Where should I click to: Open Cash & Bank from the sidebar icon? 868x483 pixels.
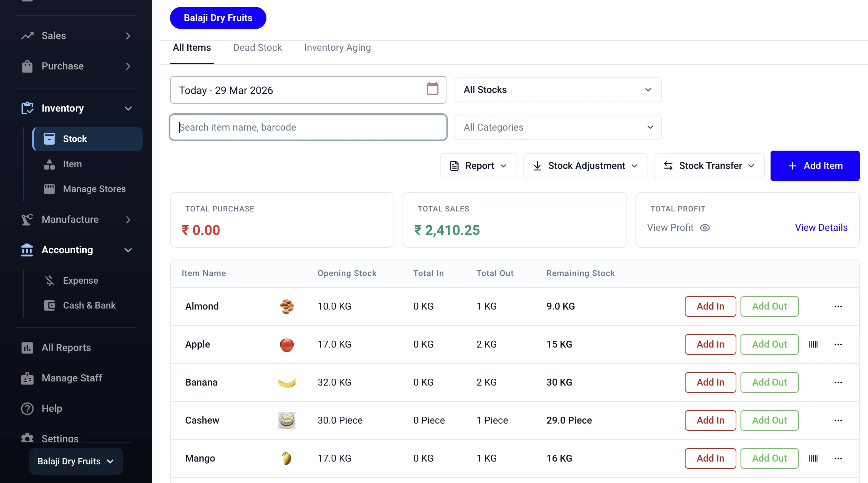point(49,305)
